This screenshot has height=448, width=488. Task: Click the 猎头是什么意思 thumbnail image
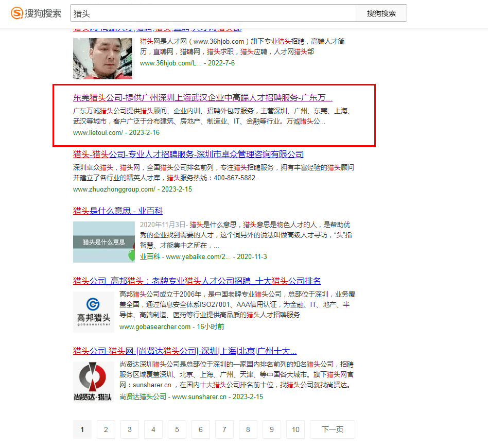[x=103, y=242]
